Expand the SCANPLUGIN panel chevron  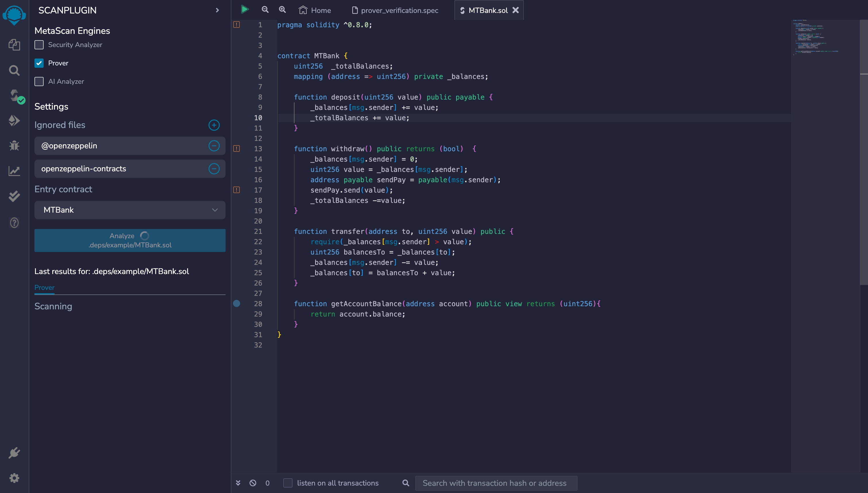coord(217,11)
